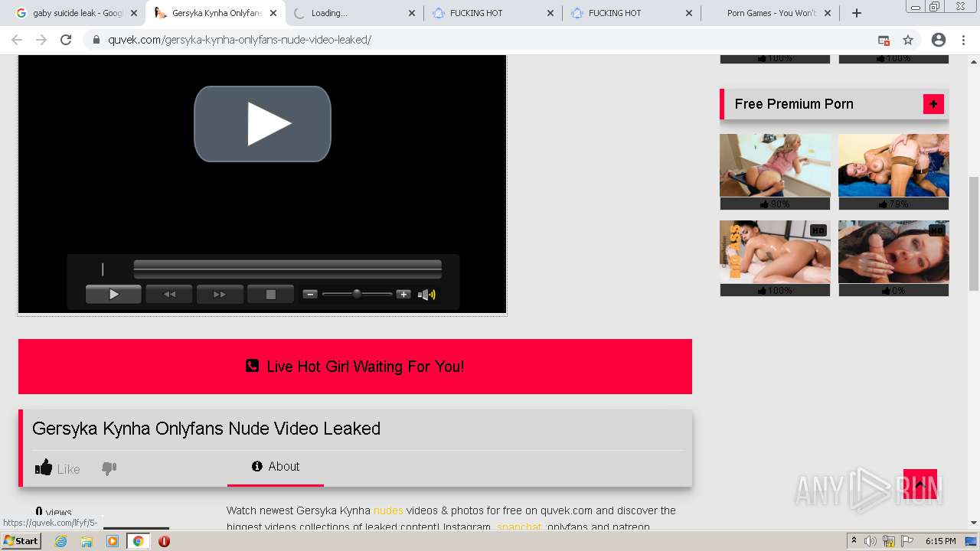This screenshot has width=980, height=551.
Task: Click the Chrome icon in the taskbar
Action: coord(138,541)
